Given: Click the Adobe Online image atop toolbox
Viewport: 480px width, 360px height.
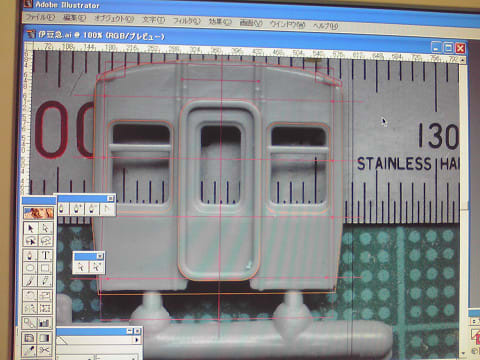Looking at the screenshot, I should click(x=38, y=213).
